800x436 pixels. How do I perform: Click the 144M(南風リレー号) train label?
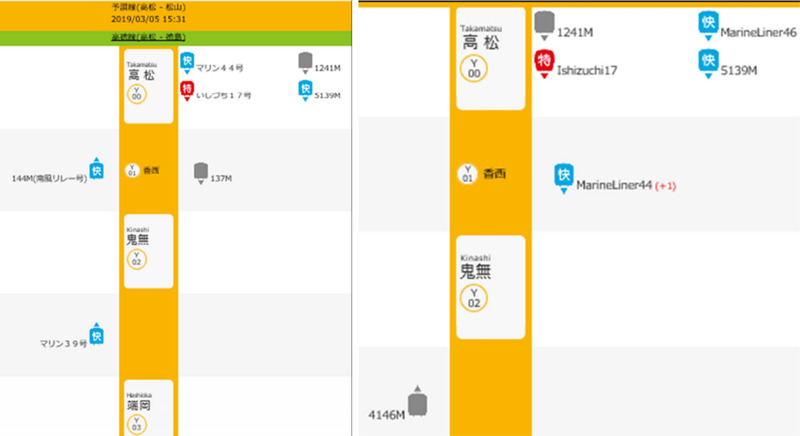pos(49,178)
